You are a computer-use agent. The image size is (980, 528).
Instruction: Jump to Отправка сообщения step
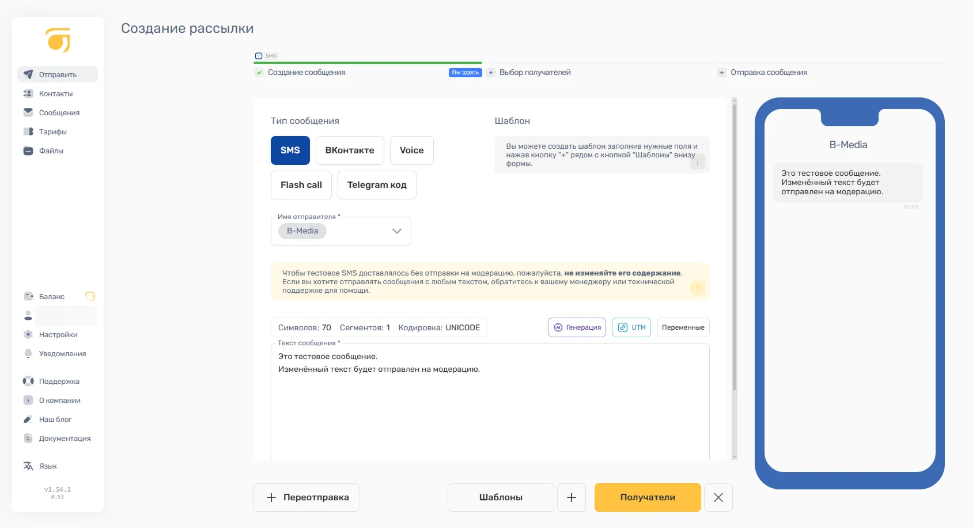pos(768,73)
